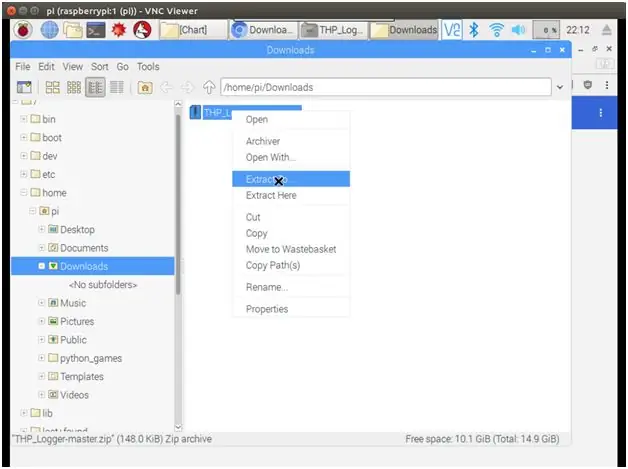The width and height of the screenshot is (628, 469).
Task: Open the Bluetooth tray menu
Action: (x=474, y=30)
